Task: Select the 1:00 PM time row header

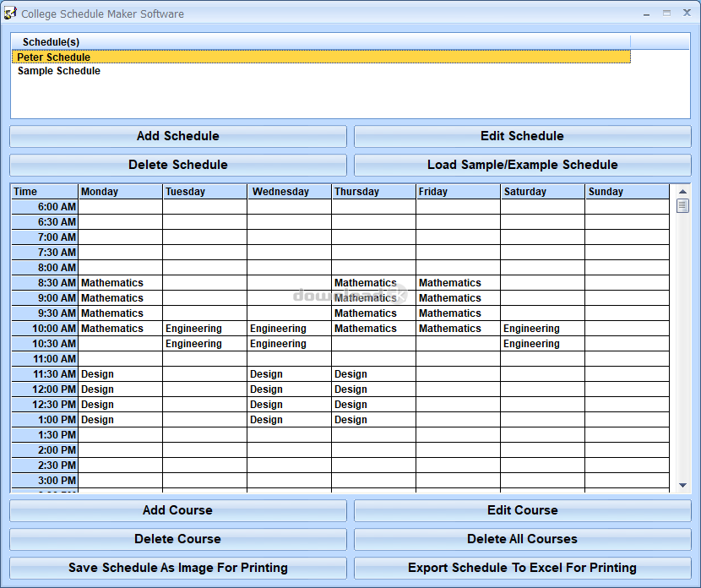Action: [x=45, y=419]
